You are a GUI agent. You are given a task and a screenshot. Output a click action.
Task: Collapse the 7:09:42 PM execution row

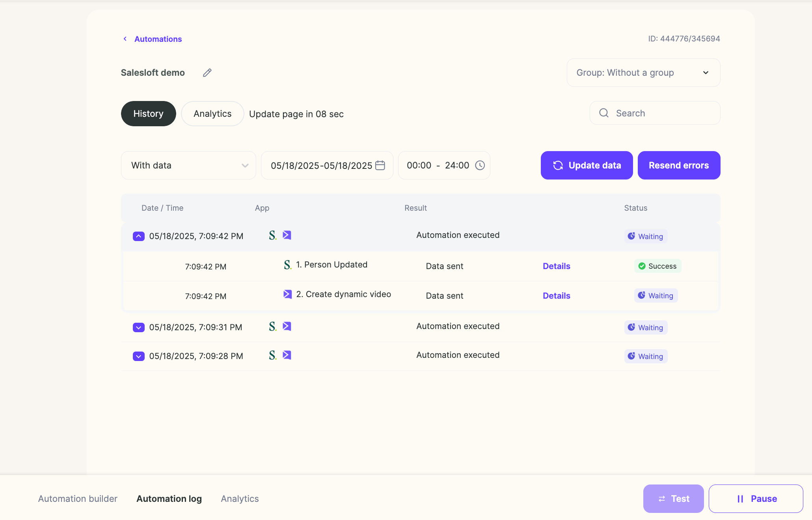(139, 236)
